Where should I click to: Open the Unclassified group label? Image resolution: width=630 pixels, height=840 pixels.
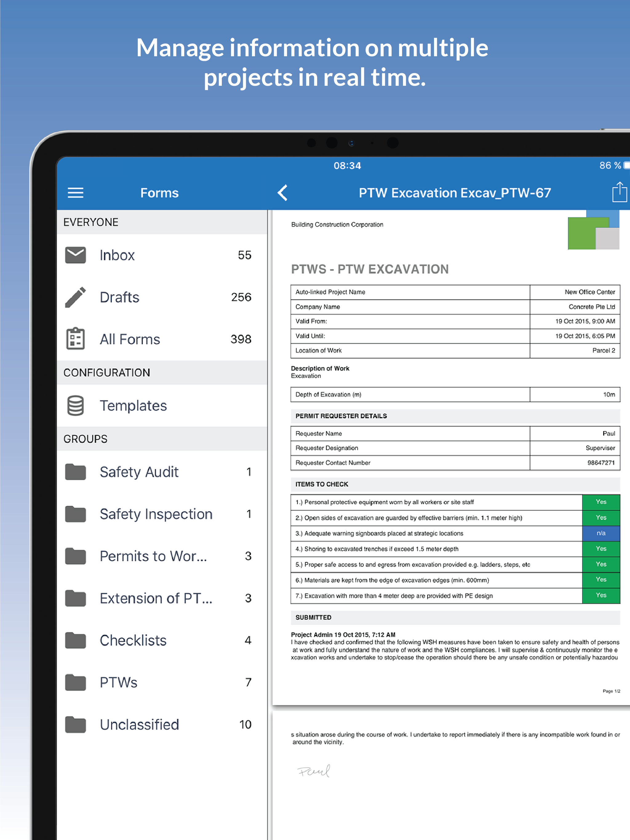pyautogui.click(x=139, y=725)
